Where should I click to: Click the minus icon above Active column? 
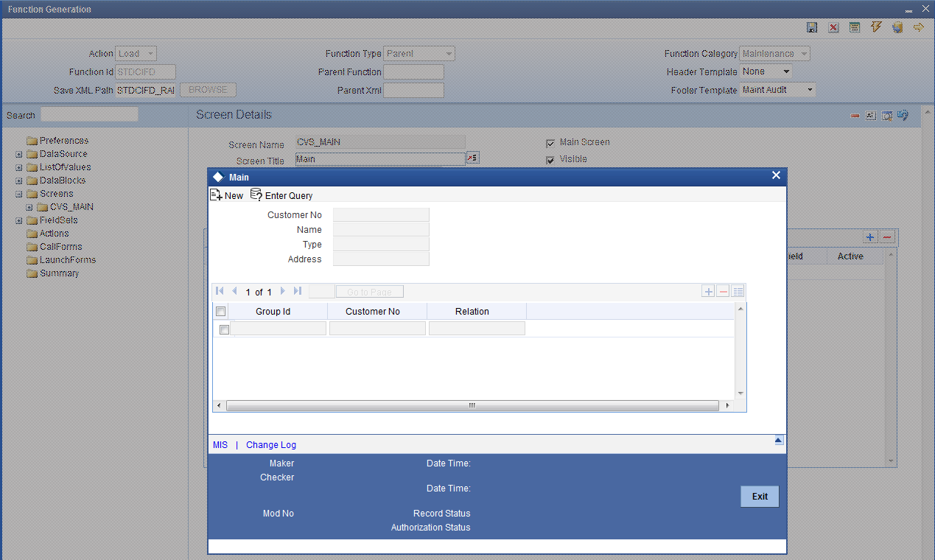click(x=887, y=237)
